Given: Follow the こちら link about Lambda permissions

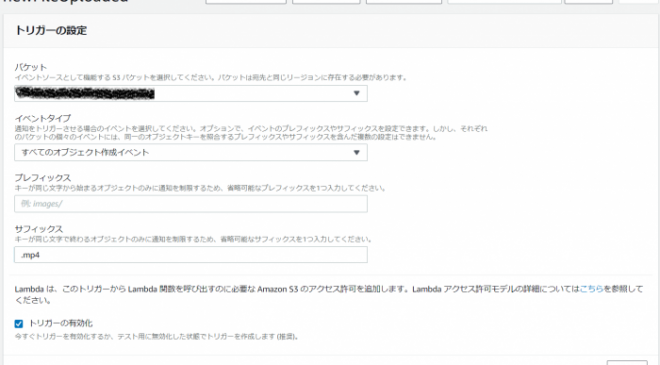Looking at the screenshot, I should [x=591, y=289].
